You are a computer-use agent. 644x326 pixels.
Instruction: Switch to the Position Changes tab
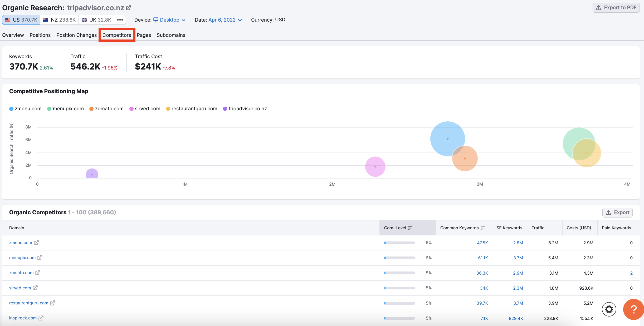tap(76, 35)
